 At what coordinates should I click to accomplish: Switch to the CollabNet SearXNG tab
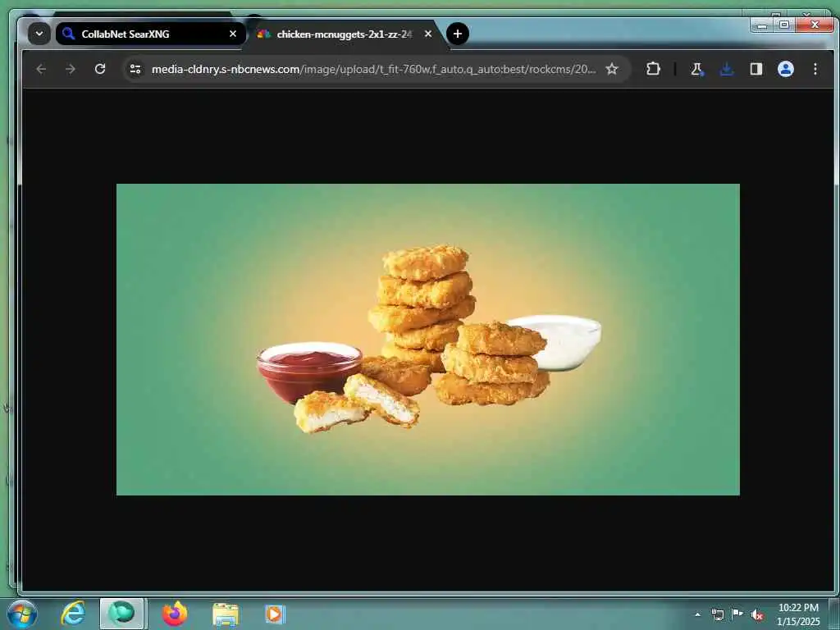pos(151,34)
